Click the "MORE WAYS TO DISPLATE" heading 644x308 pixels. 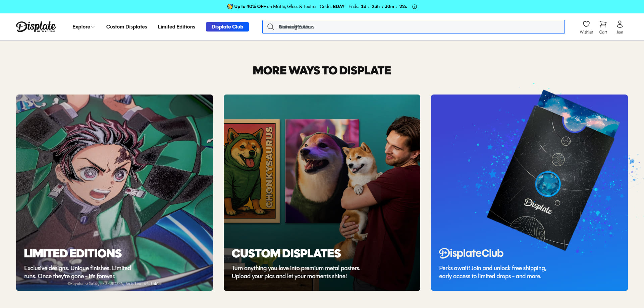pyautogui.click(x=322, y=70)
